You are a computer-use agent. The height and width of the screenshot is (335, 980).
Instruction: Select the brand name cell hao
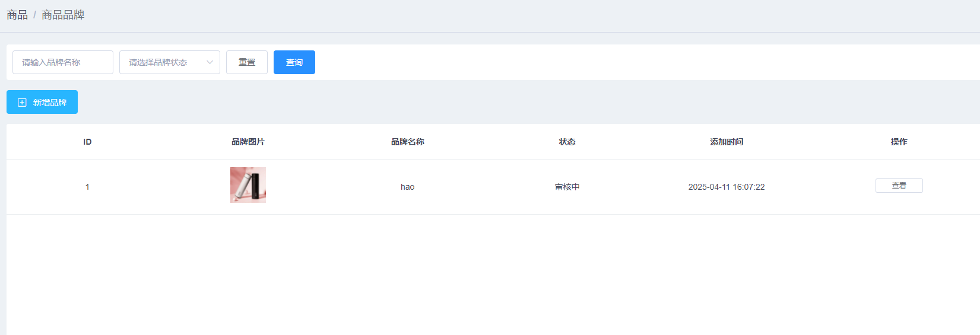tap(407, 187)
